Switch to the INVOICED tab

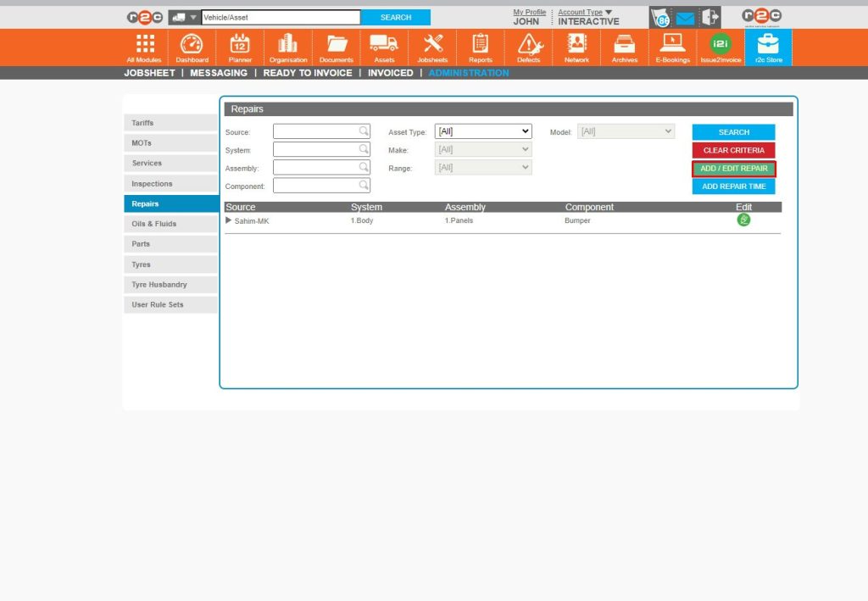(390, 73)
